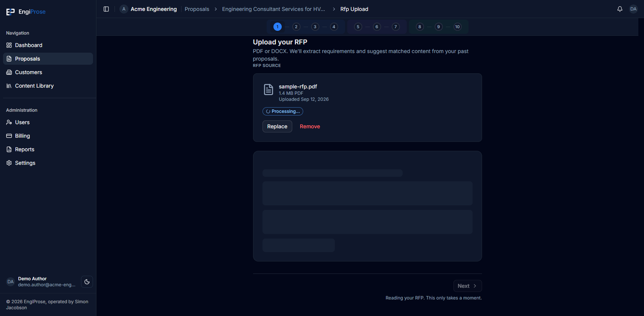Click Proposals breadcrumb link
Viewport: 644px width, 316px height.
point(197,9)
